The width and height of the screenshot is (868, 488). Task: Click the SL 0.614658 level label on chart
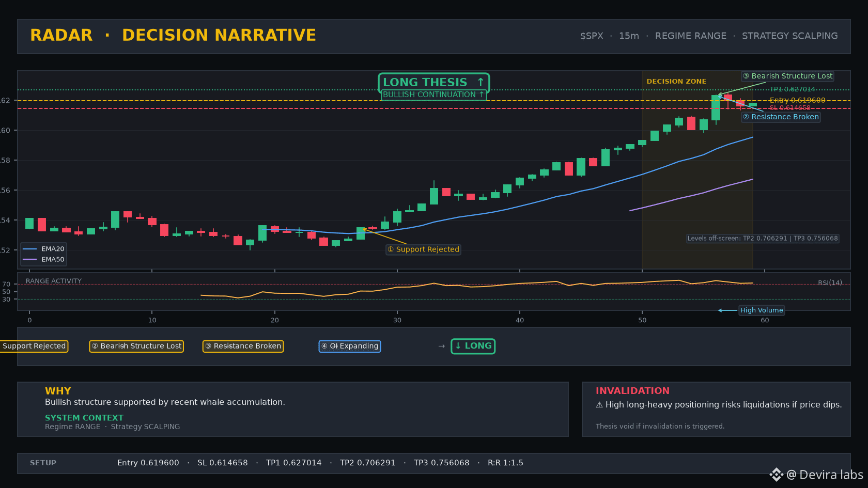(x=790, y=108)
